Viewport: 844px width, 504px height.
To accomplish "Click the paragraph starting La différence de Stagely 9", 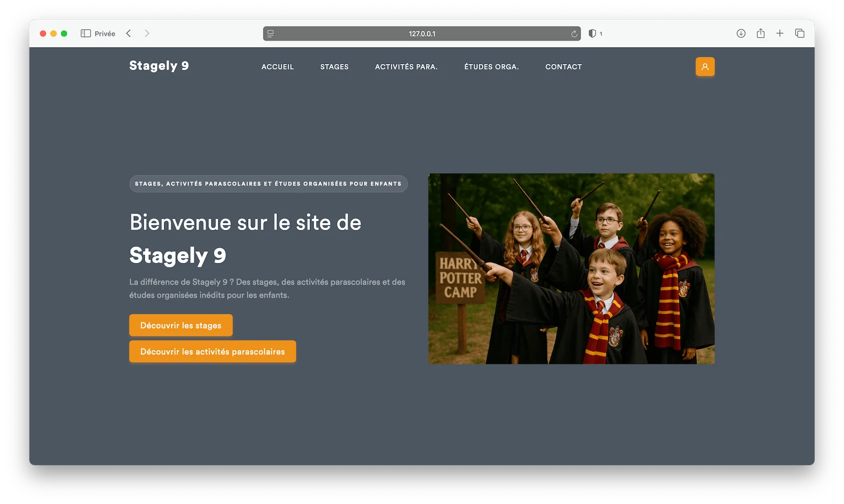I will tap(268, 288).
